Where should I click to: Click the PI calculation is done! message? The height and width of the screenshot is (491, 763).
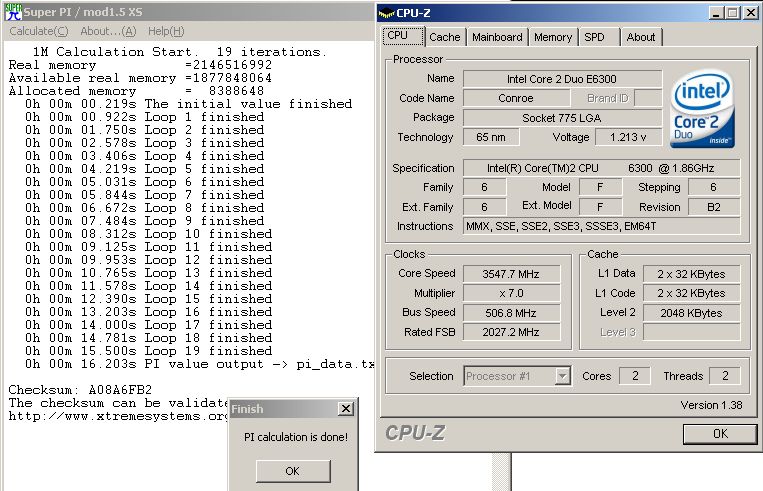pos(296,437)
